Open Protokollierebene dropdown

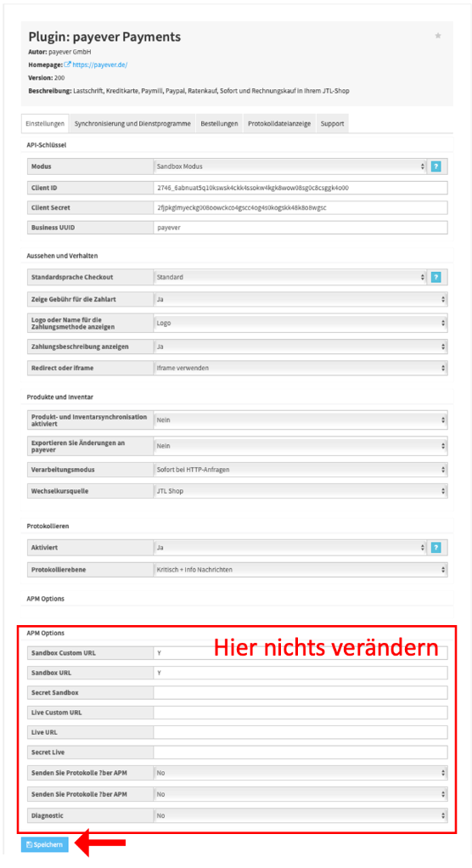pyautogui.click(x=301, y=570)
